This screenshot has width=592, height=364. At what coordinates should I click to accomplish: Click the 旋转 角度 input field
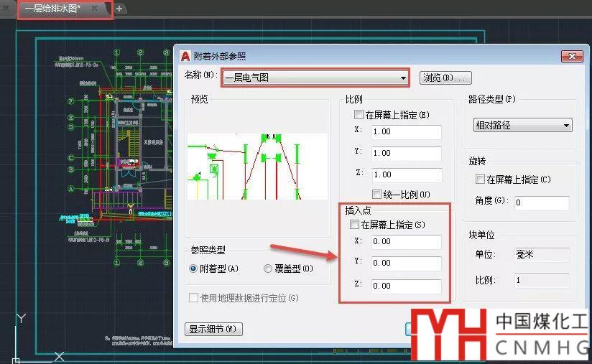[x=542, y=203]
